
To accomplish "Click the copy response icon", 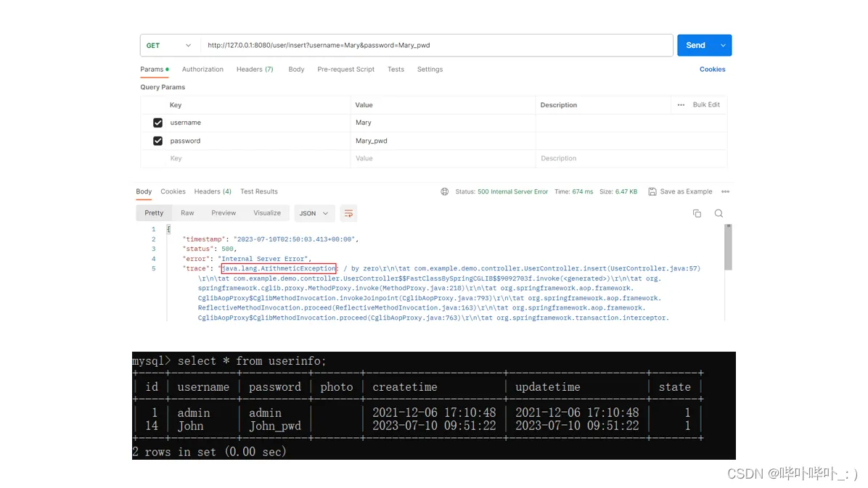I will coord(697,214).
